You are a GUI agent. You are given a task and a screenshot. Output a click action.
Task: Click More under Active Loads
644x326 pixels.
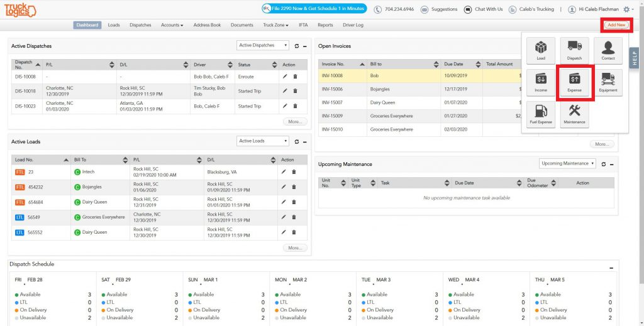click(x=295, y=248)
